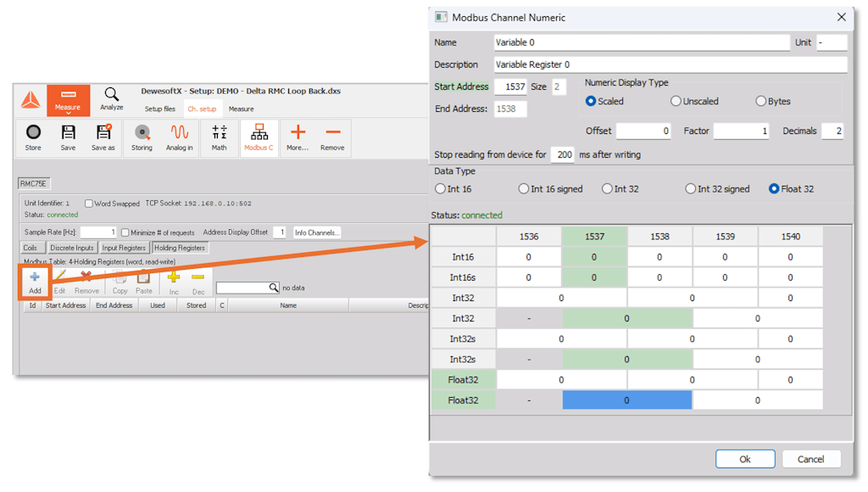Close the Modbus Channel Numeric dialog

pos(842,17)
